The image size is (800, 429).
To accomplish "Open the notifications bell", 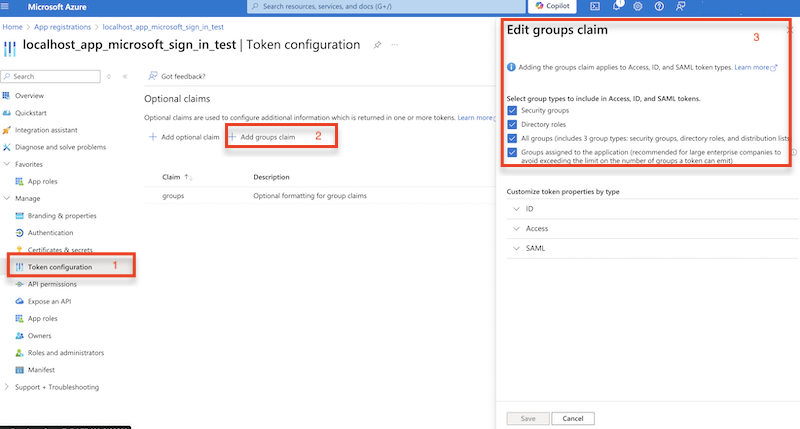I will [x=617, y=6].
